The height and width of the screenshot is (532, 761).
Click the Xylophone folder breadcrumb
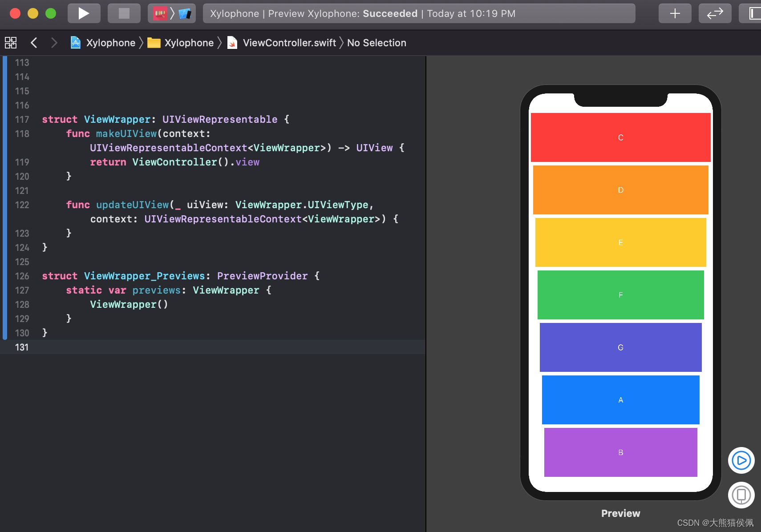[x=189, y=43]
